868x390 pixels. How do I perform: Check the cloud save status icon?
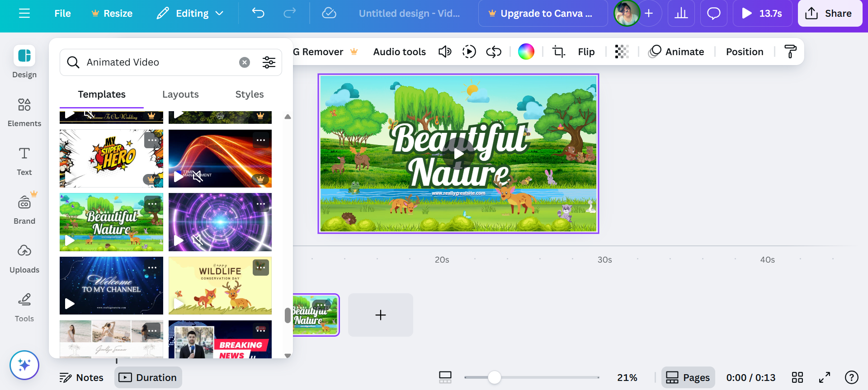[329, 13]
